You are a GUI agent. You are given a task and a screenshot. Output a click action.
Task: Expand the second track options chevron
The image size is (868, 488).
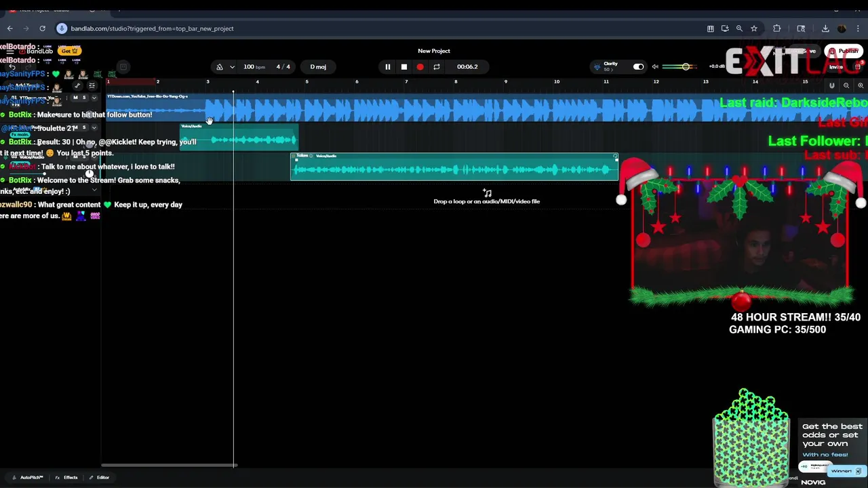(94, 127)
